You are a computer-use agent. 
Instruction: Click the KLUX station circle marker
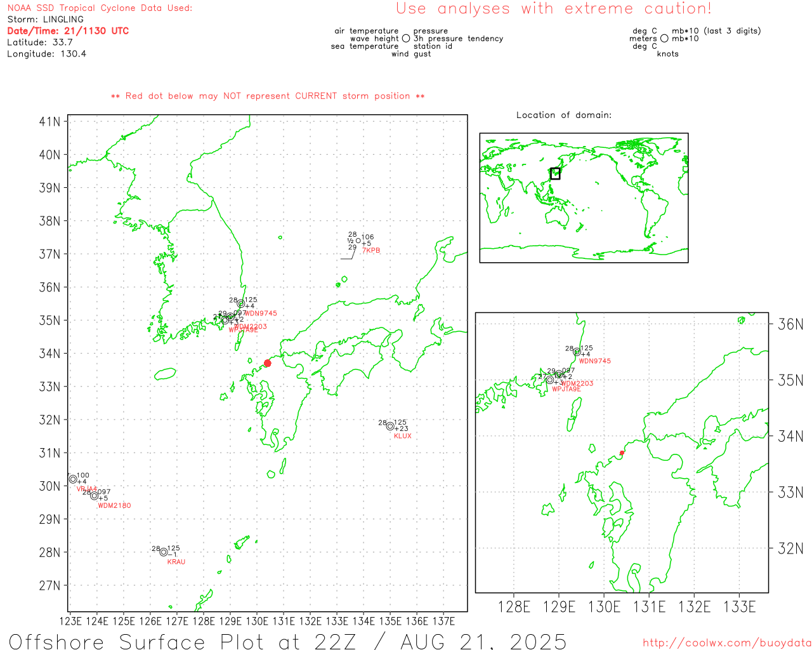click(x=390, y=426)
